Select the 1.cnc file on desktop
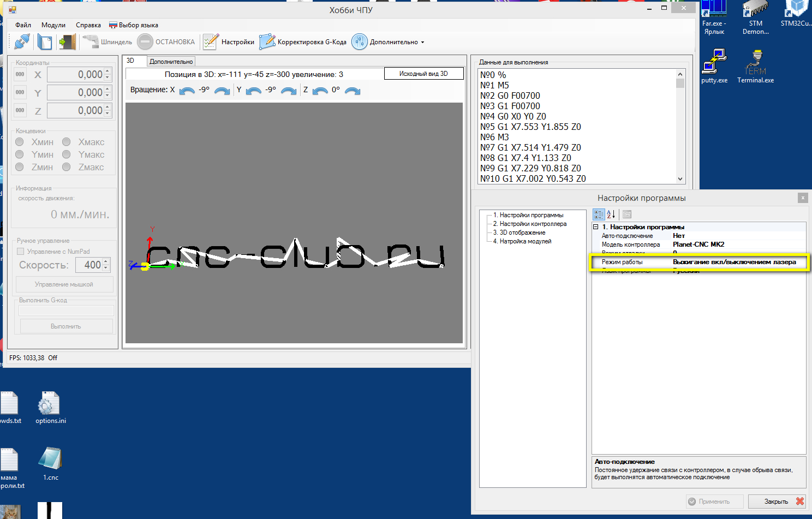 [50, 464]
